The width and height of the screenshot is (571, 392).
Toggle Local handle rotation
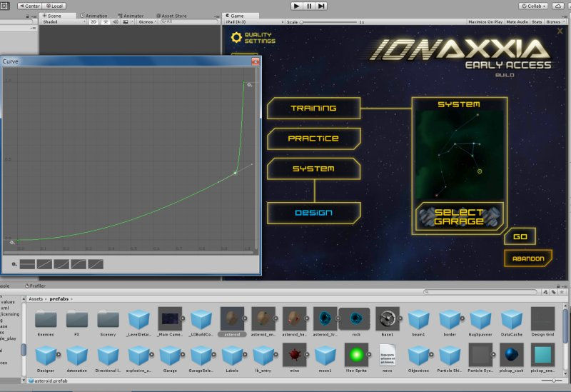[x=54, y=6]
